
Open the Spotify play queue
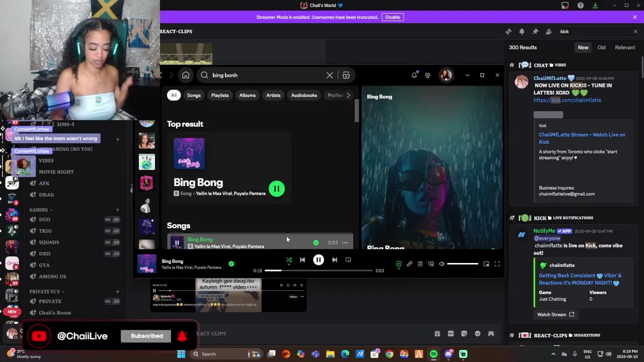coord(420,264)
